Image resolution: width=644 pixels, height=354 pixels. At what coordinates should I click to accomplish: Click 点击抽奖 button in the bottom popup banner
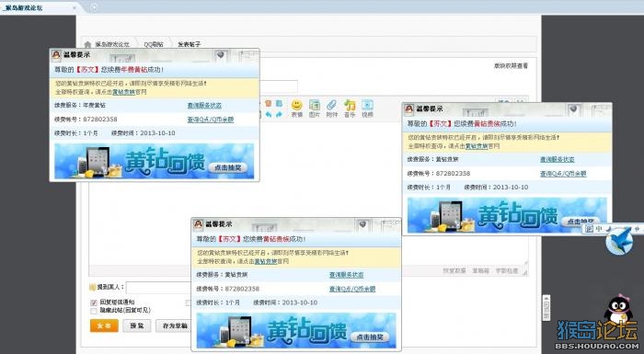click(x=370, y=337)
